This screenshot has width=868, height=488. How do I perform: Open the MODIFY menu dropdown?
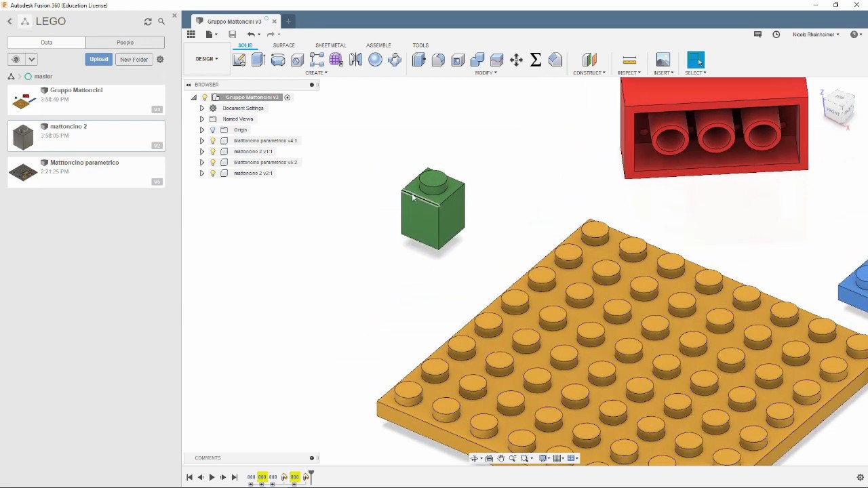tap(486, 73)
